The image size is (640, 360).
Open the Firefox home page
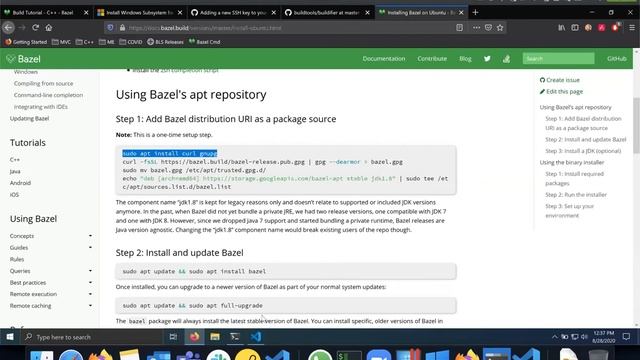point(49,28)
